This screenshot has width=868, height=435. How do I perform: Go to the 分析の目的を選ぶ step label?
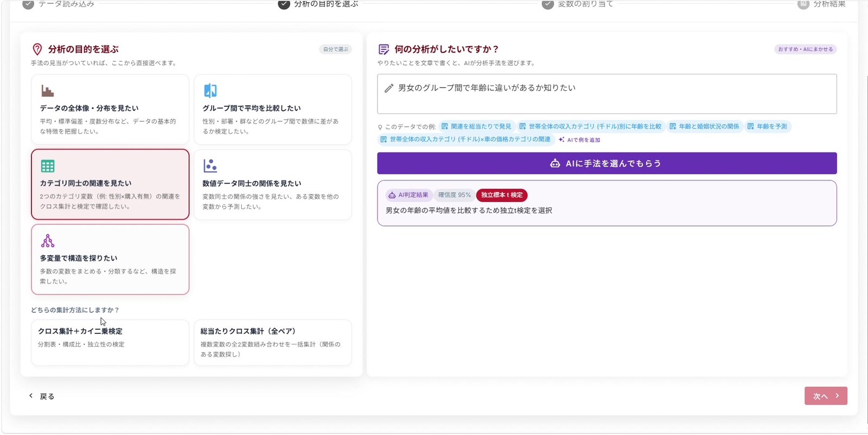[326, 4]
